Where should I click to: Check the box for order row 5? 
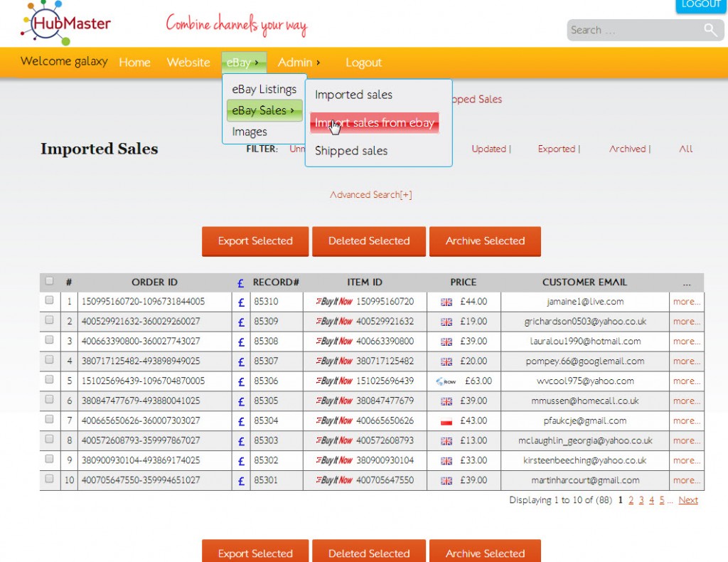point(49,379)
